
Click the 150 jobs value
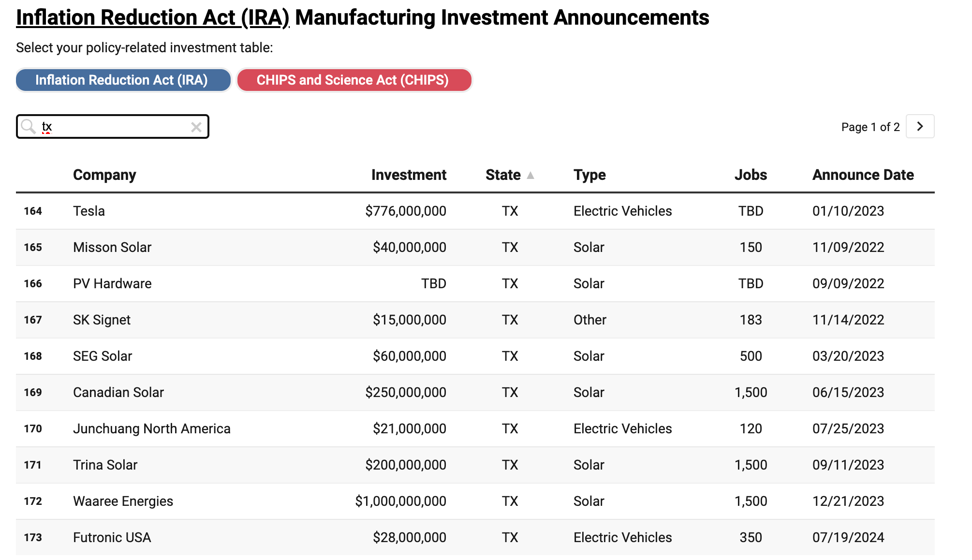point(751,247)
